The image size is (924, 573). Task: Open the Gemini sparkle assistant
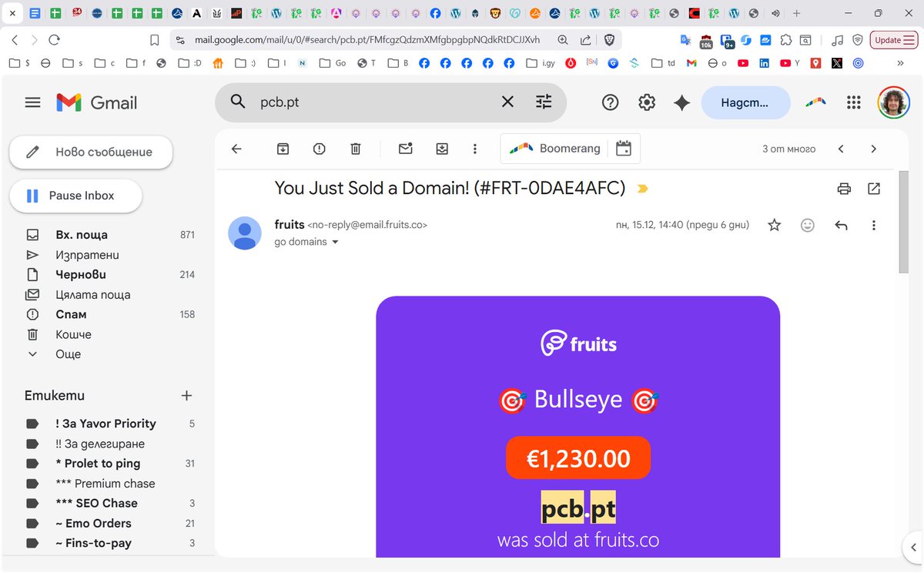pos(681,102)
